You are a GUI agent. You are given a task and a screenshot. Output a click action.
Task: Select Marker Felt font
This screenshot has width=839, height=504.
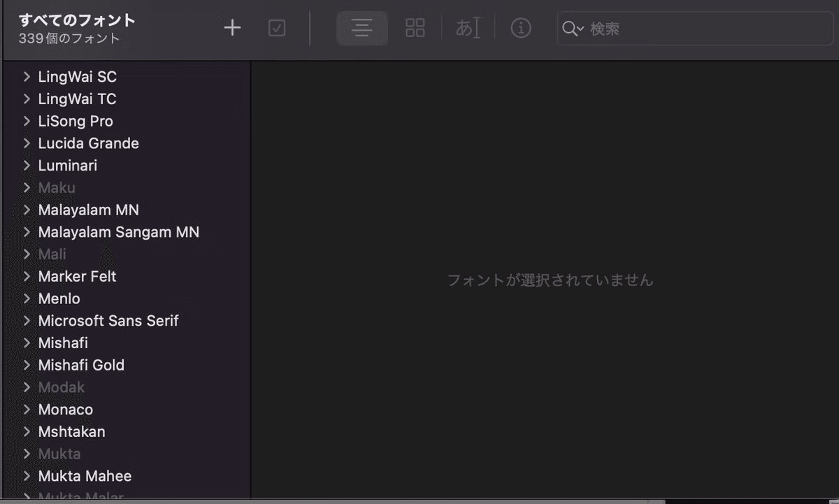pyautogui.click(x=78, y=276)
